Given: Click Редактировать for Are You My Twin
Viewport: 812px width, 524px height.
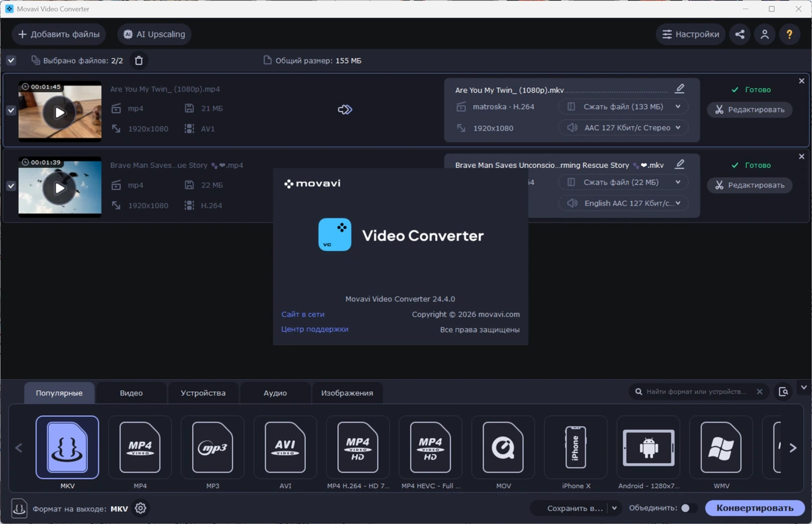Looking at the screenshot, I should tap(750, 110).
